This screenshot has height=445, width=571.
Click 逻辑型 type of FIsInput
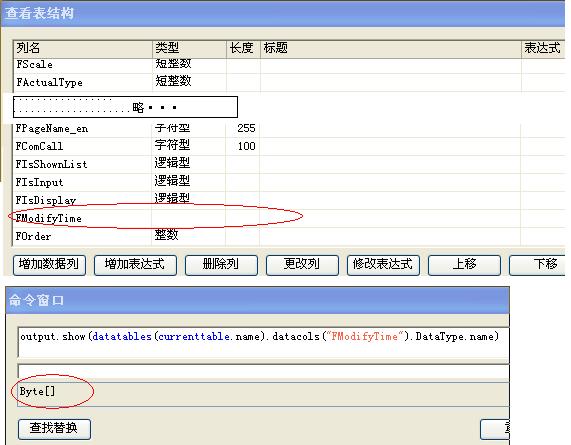pos(172,181)
